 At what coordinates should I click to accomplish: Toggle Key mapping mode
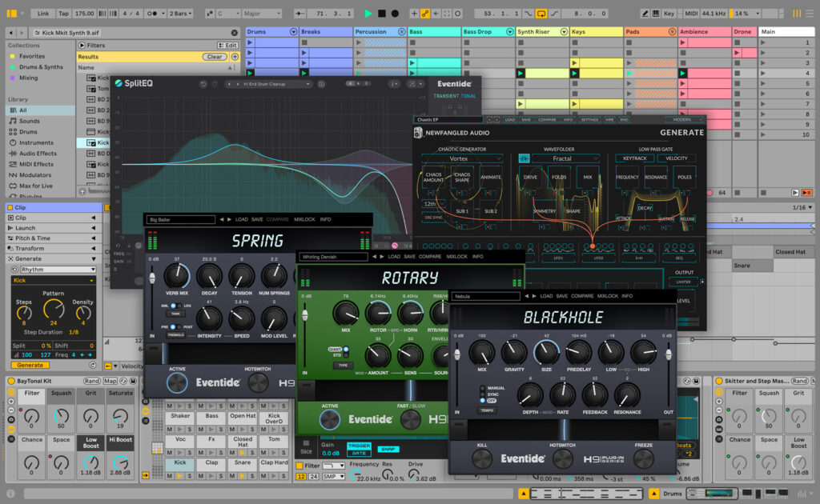pos(669,13)
